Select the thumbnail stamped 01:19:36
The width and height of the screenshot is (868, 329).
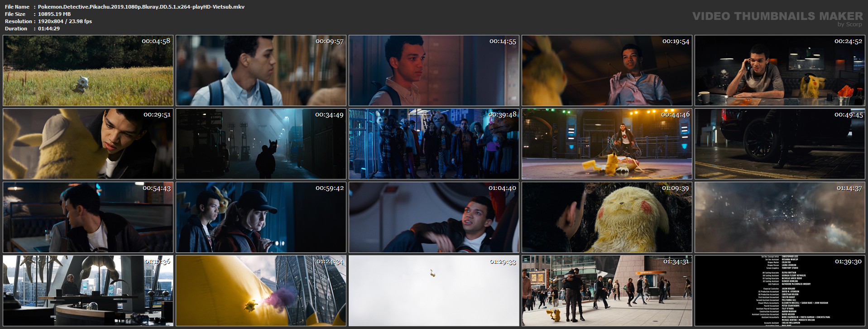88,291
